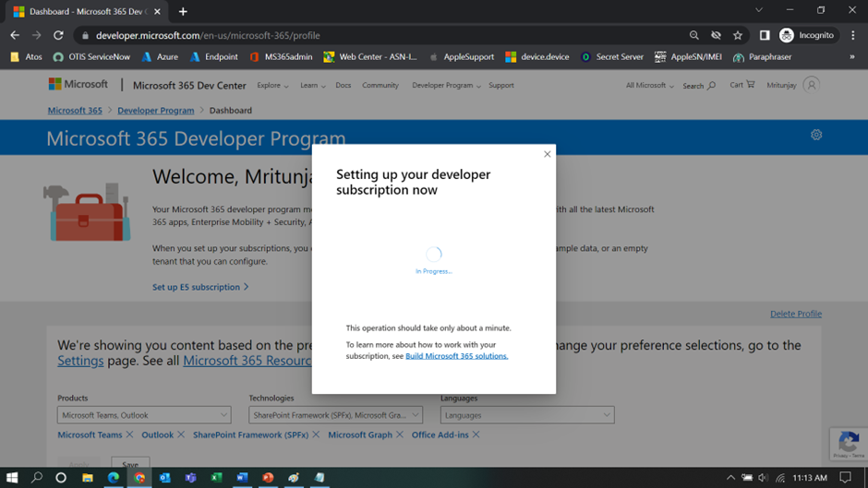868x488 pixels.
Task: Click Set up E5 subscription link
Action: point(200,287)
